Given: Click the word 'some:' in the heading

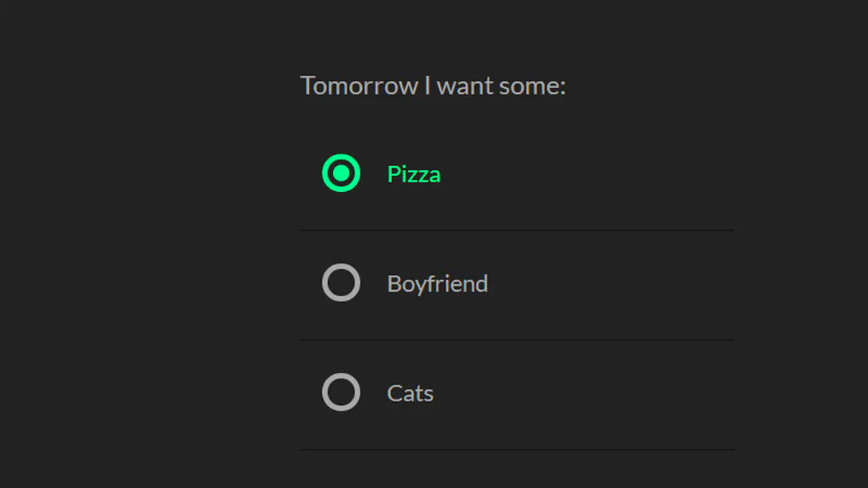Looking at the screenshot, I should tap(532, 86).
